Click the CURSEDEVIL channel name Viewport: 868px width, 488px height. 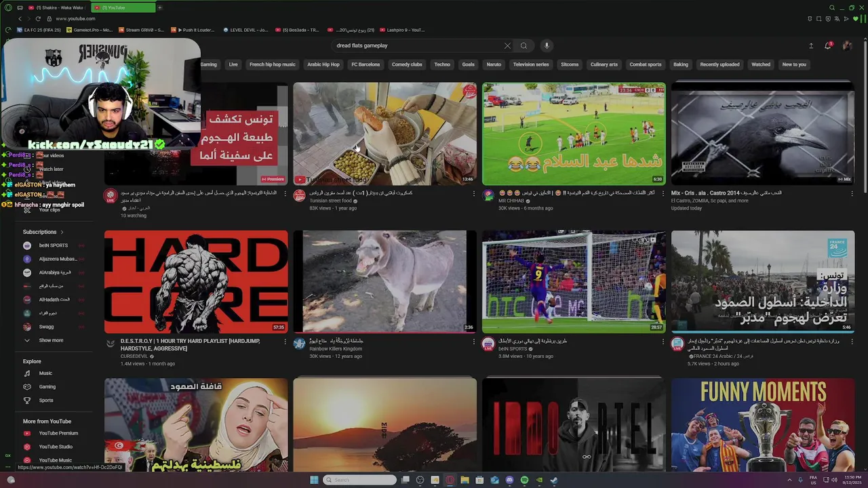pyautogui.click(x=134, y=356)
